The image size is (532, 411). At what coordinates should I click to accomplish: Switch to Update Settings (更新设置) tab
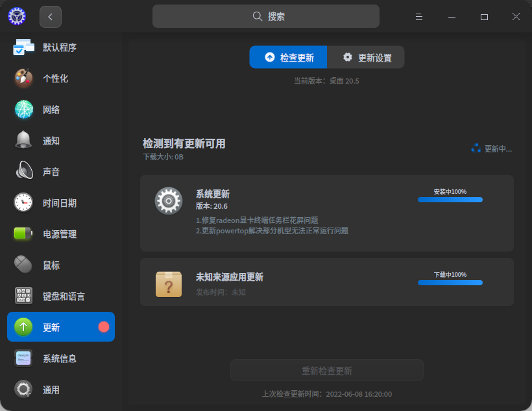pos(366,57)
